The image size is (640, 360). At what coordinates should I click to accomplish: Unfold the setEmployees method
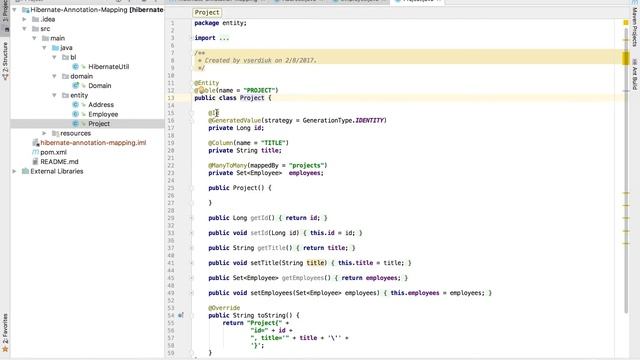click(191, 293)
